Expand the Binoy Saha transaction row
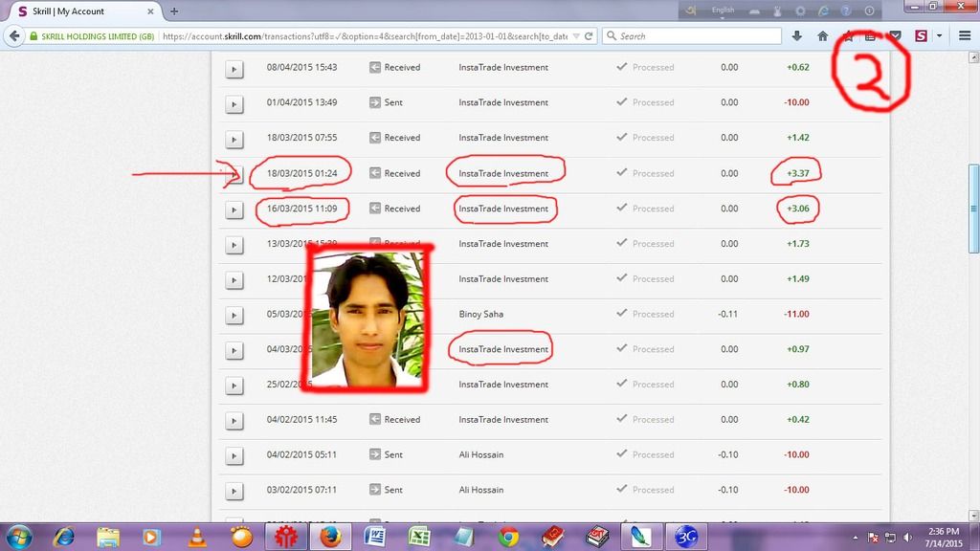 (x=234, y=315)
